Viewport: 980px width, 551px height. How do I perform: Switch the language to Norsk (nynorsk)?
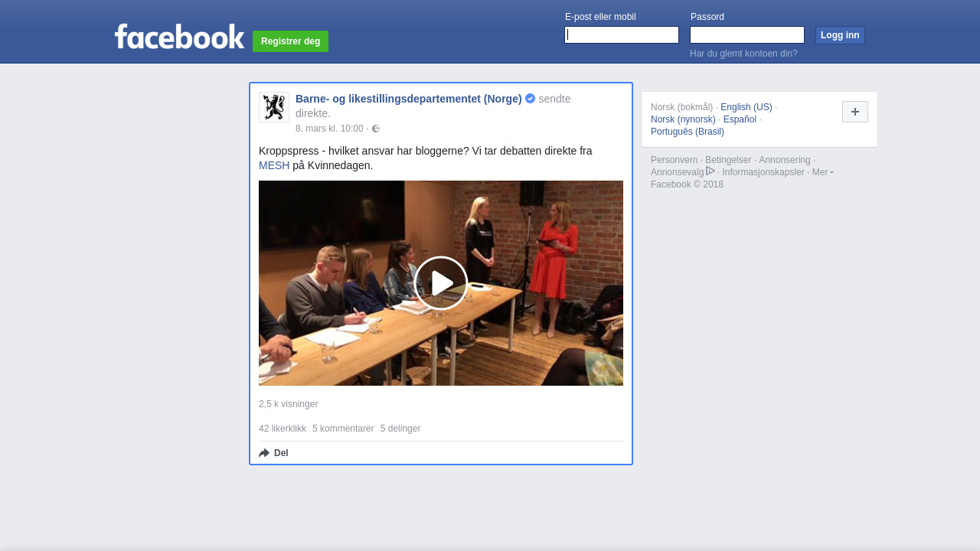pos(683,119)
